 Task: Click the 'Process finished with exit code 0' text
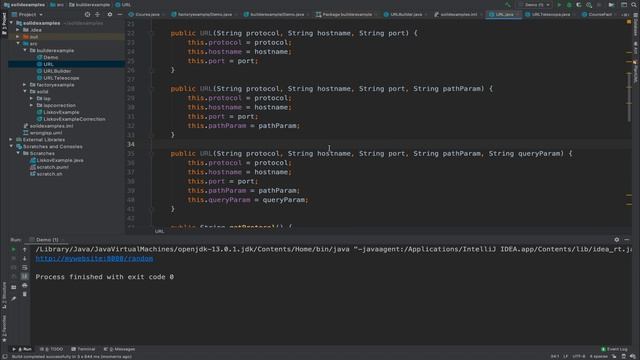(x=104, y=277)
